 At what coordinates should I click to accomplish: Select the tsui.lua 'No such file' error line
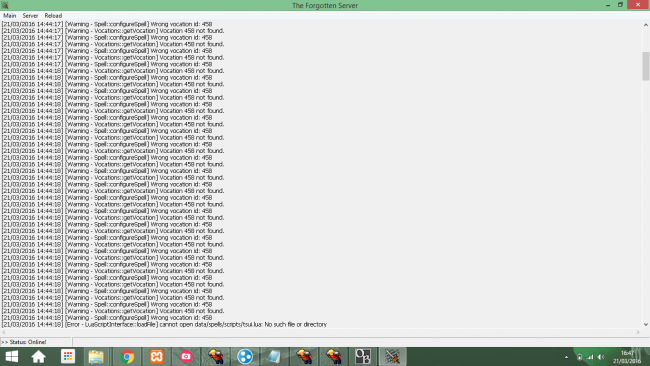164,324
